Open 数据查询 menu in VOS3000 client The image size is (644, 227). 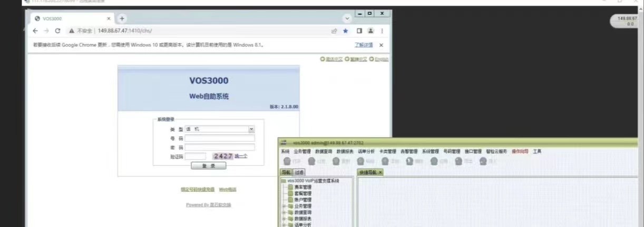[x=324, y=152]
